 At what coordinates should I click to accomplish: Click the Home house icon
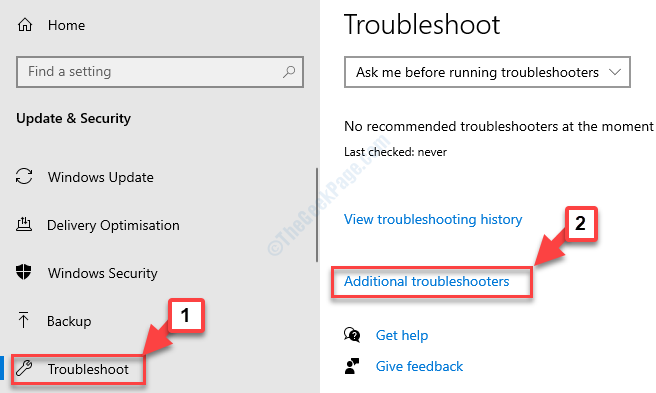[25, 25]
